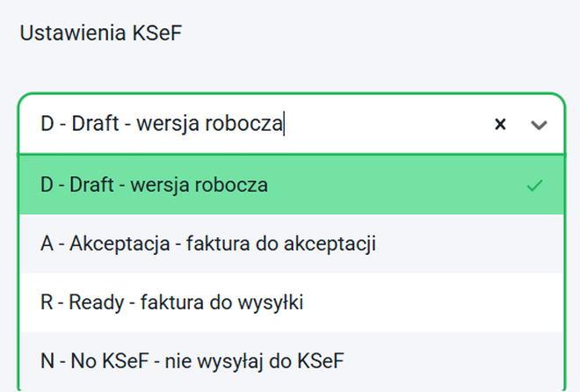Pick 'R - Ready - faktura do wysyłki'
This screenshot has height=392, width=580.
172,302
